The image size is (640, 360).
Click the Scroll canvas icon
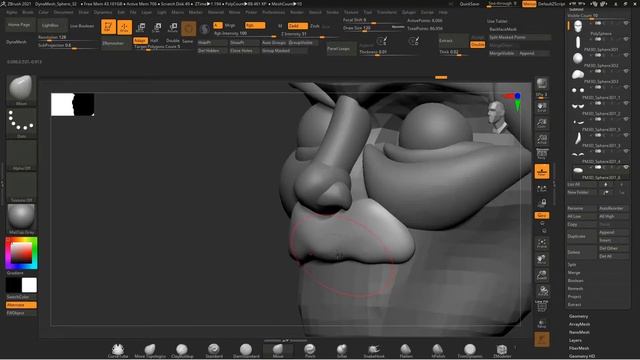click(542, 107)
